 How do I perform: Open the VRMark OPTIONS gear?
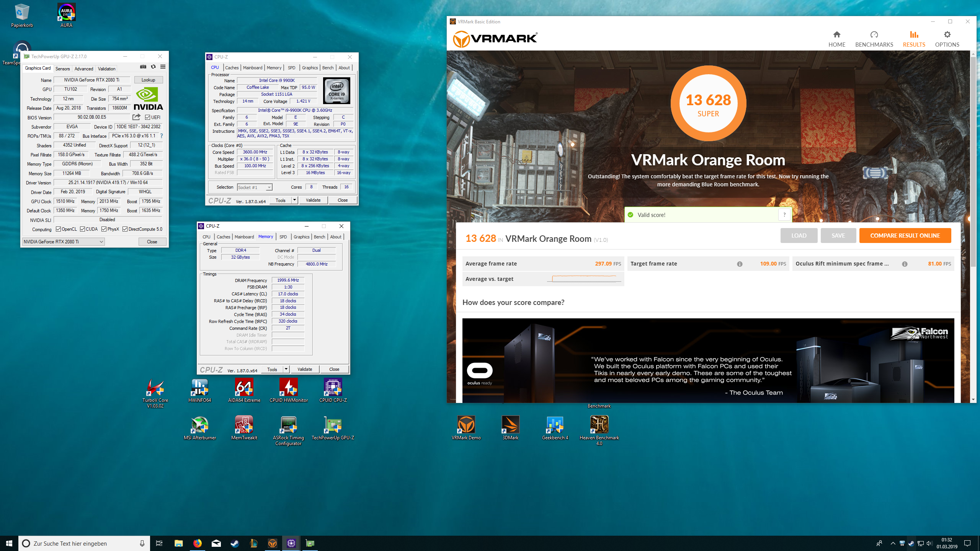947,39
